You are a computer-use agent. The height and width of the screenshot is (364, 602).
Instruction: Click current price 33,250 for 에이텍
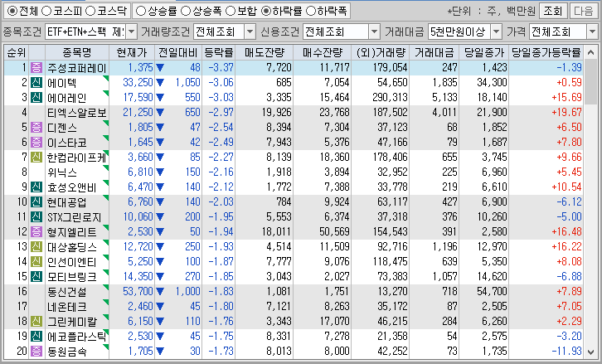[138, 83]
